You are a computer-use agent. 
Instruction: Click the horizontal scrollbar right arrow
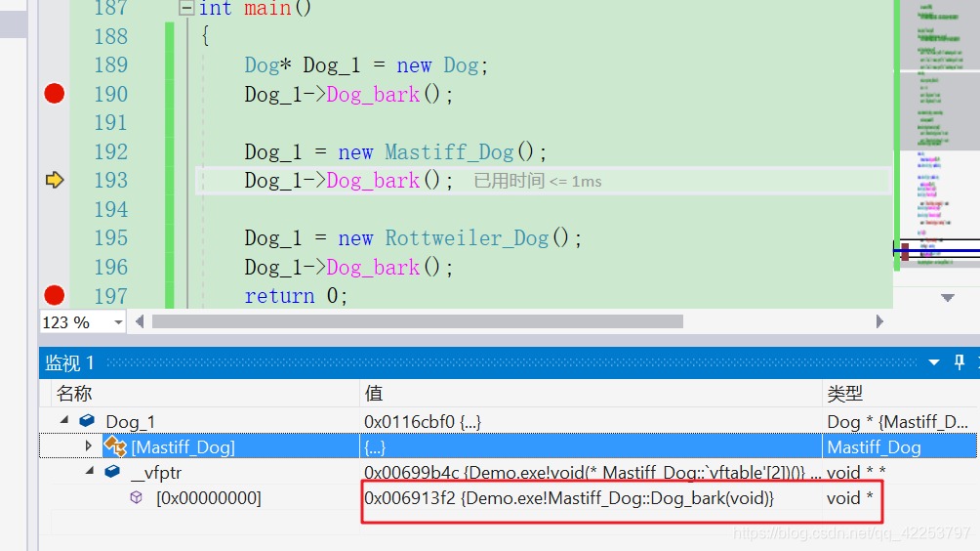pos(879,321)
